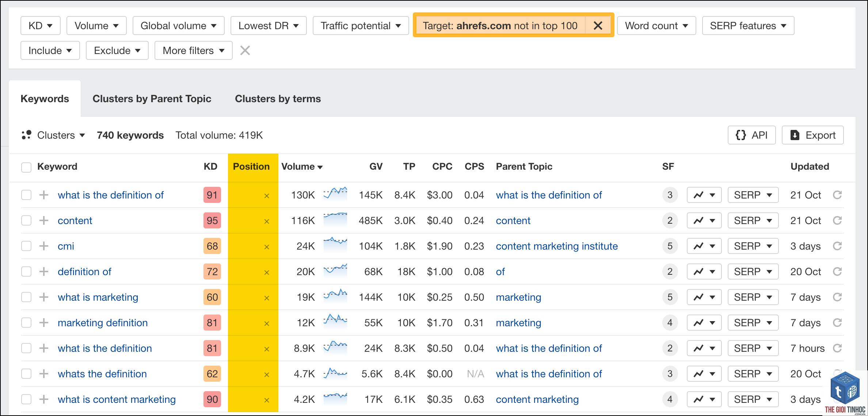Open the SERP features filter dropdown
The width and height of the screenshot is (868, 416).
(748, 26)
